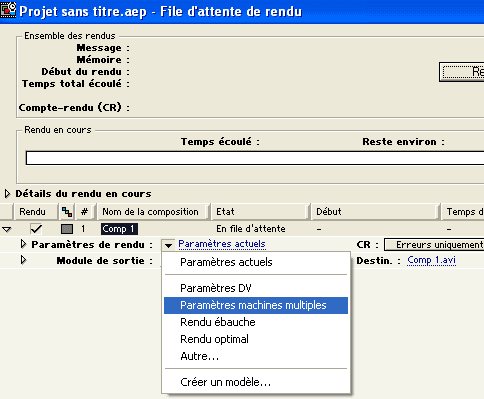This screenshot has width=484, height=399.
Task: Open the Comp 1.avi destination link
Action: (431, 260)
